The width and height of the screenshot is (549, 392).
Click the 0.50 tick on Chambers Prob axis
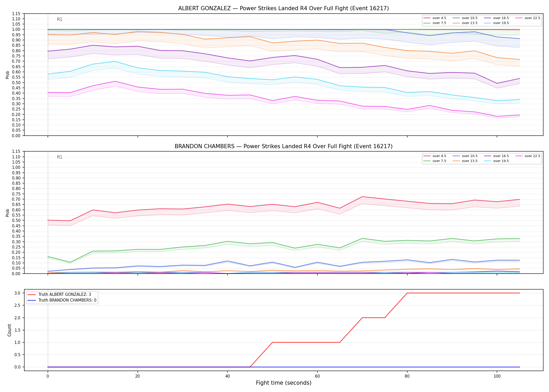click(16, 220)
